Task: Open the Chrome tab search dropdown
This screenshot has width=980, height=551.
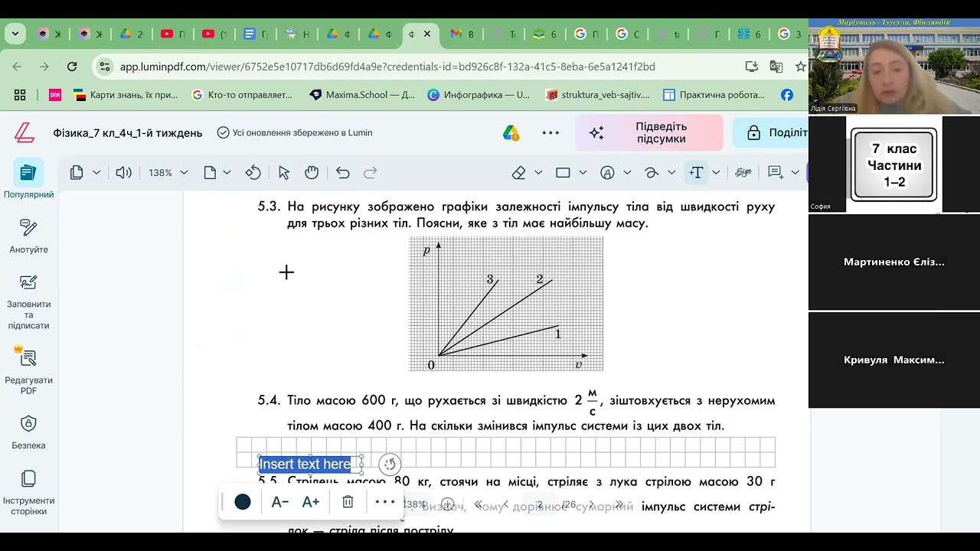Action: (15, 34)
